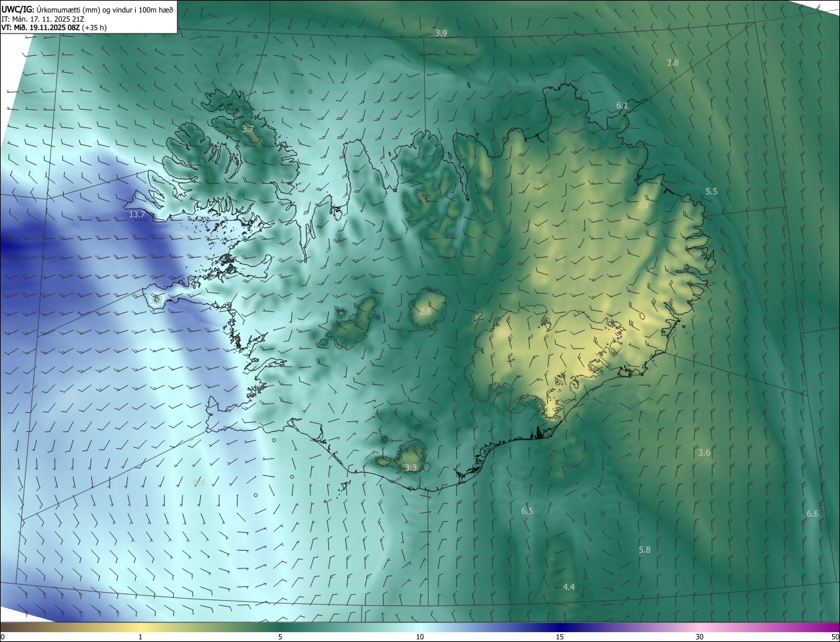Click the color scale tick labeled 5
Screen dimensions: 840x642
280,637
